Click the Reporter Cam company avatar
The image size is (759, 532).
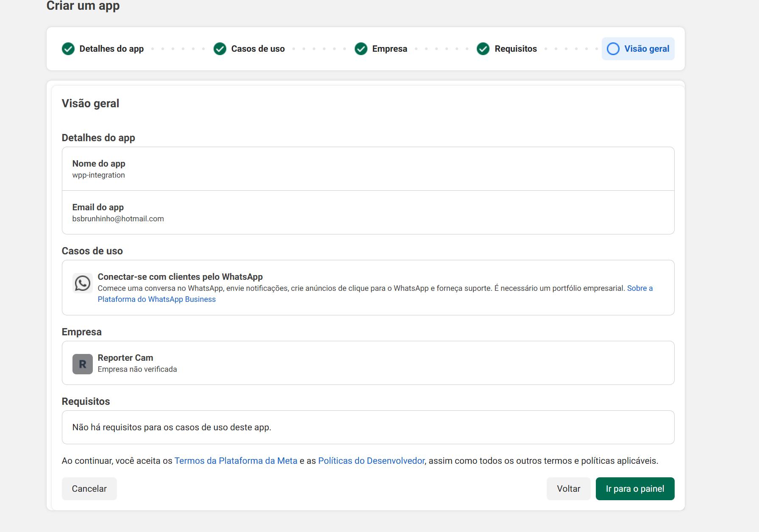pos(82,364)
